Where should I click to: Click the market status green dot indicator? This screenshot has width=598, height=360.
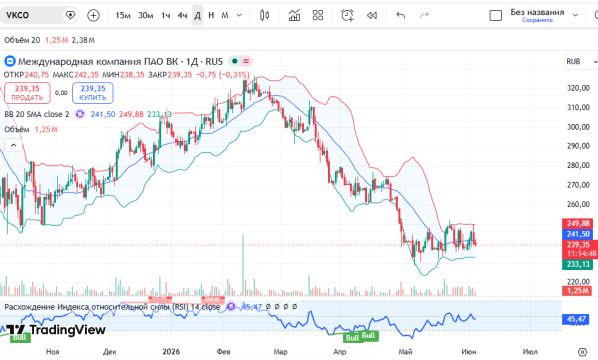(x=235, y=61)
